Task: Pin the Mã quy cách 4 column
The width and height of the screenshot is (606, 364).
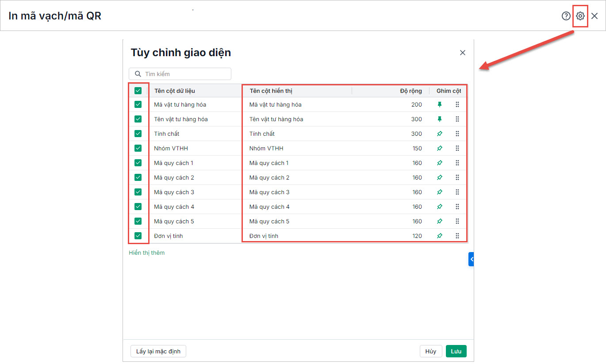Action: click(x=440, y=207)
